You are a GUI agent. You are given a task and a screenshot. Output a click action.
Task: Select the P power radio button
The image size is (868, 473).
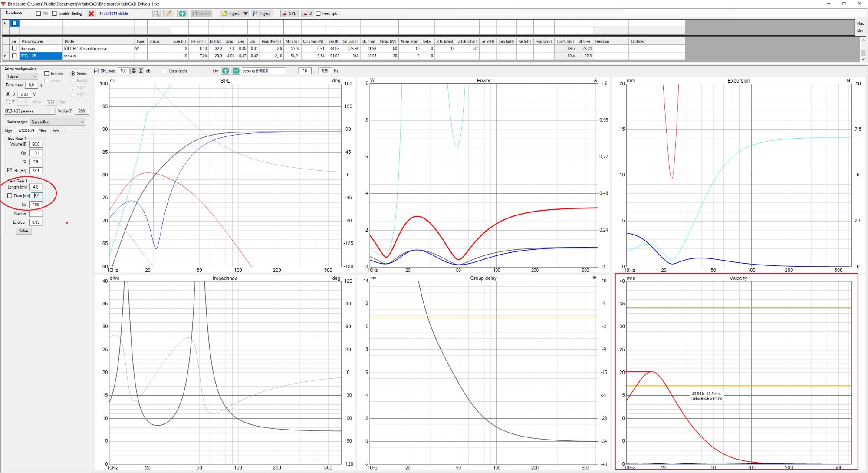(x=8, y=102)
